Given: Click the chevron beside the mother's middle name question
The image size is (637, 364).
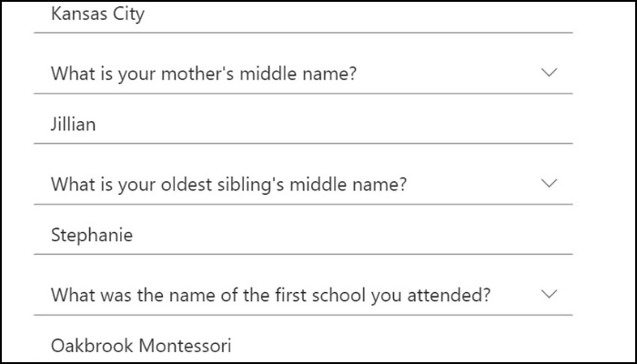Looking at the screenshot, I should click(548, 73).
